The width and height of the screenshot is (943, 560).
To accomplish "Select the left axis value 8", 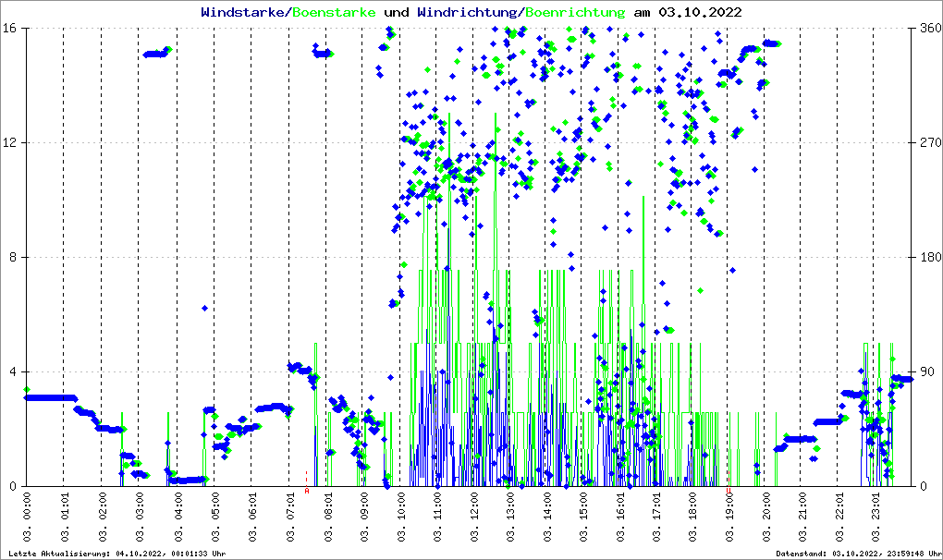I will coord(16,258).
